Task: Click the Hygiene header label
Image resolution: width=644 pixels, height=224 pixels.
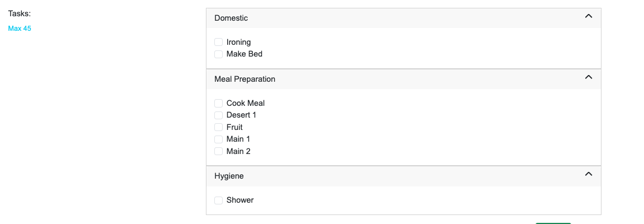Action: click(229, 176)
